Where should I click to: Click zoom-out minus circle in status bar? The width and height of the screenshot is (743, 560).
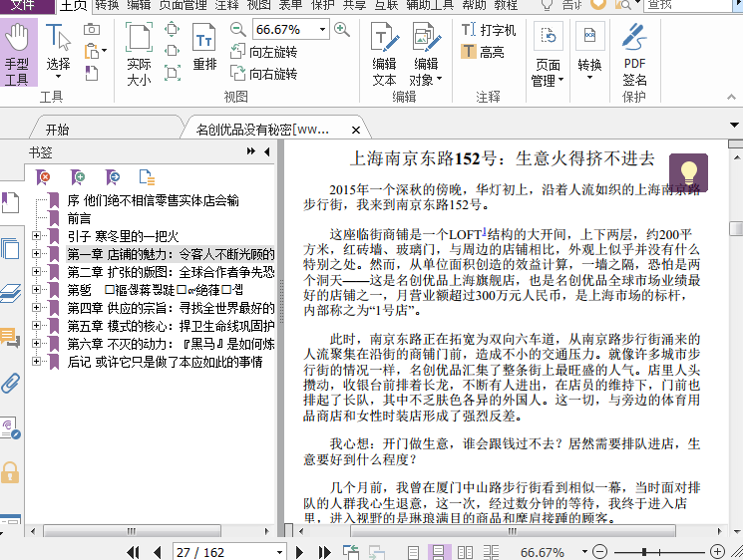(600, 551)
